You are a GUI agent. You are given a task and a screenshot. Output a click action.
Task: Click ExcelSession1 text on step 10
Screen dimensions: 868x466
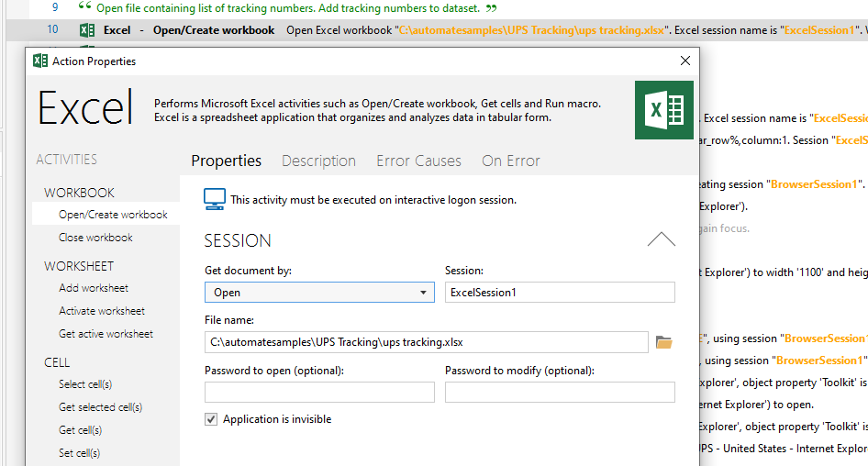coord(819,30)
